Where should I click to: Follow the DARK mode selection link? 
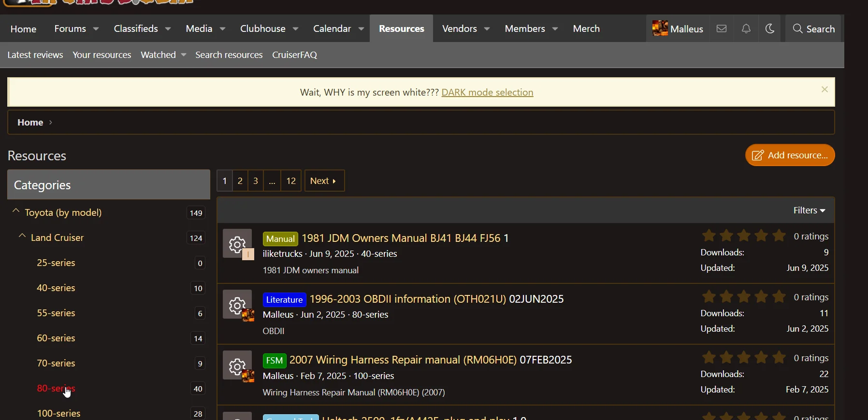(x=488, y=92)
